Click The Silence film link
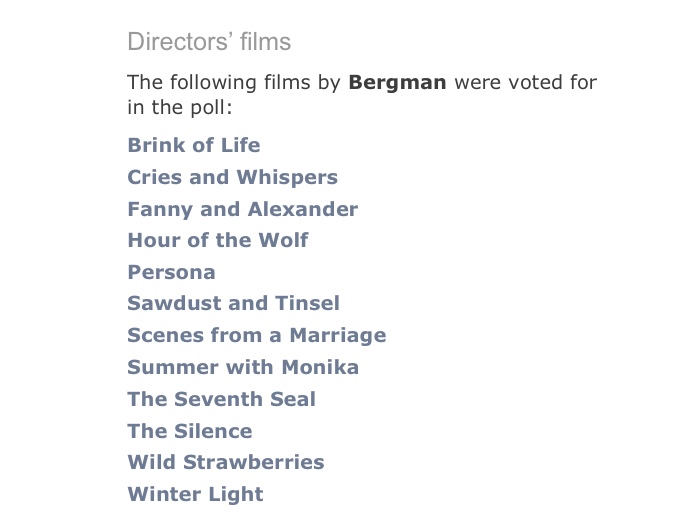Image resolution: width=698 pixels, height=526 pixels. point(190,431)
